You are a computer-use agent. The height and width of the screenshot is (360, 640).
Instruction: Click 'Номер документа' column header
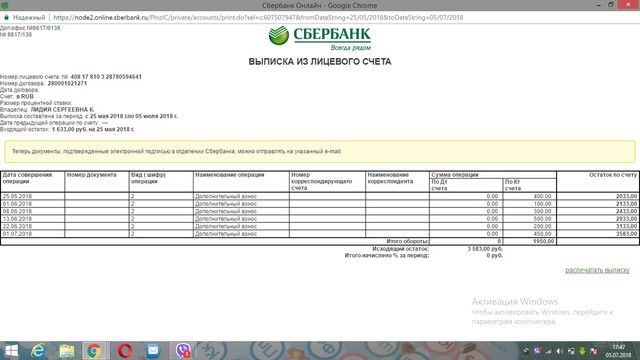click(x=97, y=182)
